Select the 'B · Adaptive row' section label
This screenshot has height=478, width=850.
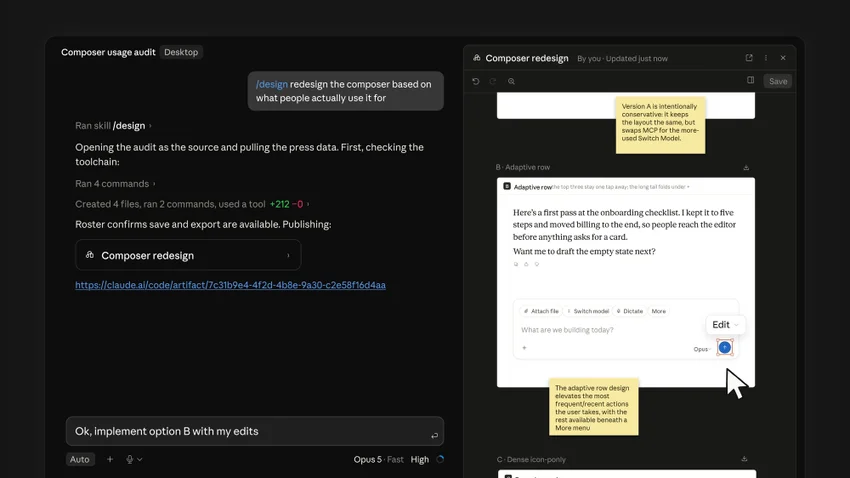pyautogui.click(x=523, y=167)
